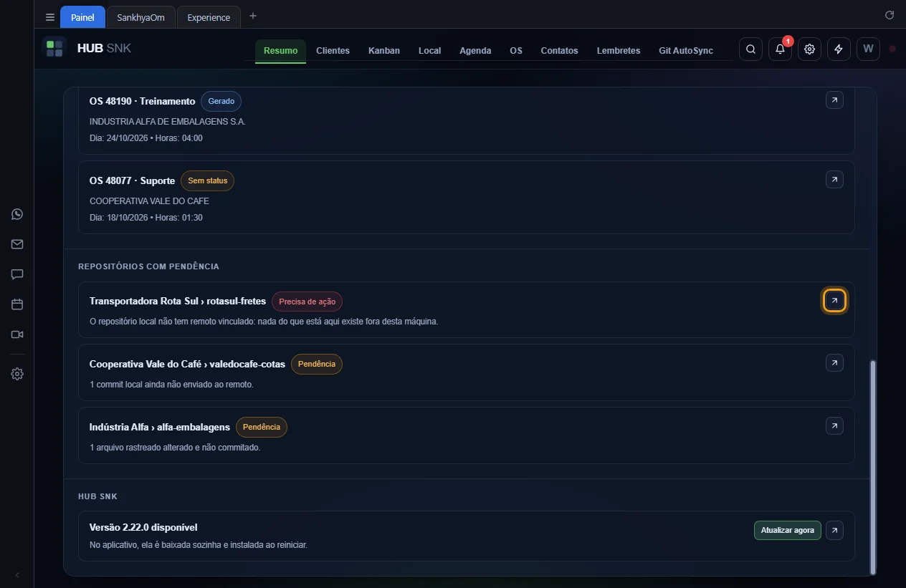
Task: Click 1 arquivo rastreado alterado text
Action: (x=175, y=448)
